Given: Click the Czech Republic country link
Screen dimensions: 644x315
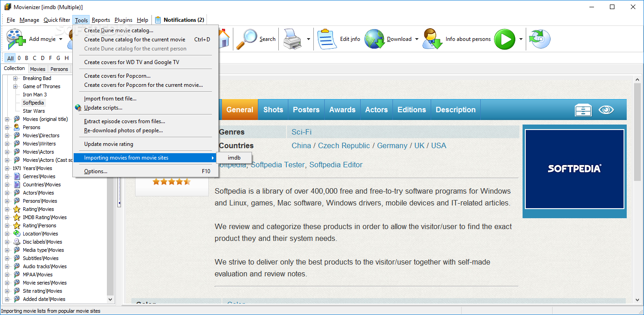Looking at the screenshot, I should tap(344, 145).
